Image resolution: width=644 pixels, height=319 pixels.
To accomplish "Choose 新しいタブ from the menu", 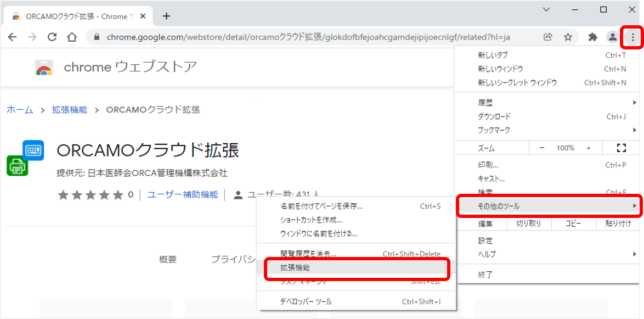I will [x=547, y=55].
